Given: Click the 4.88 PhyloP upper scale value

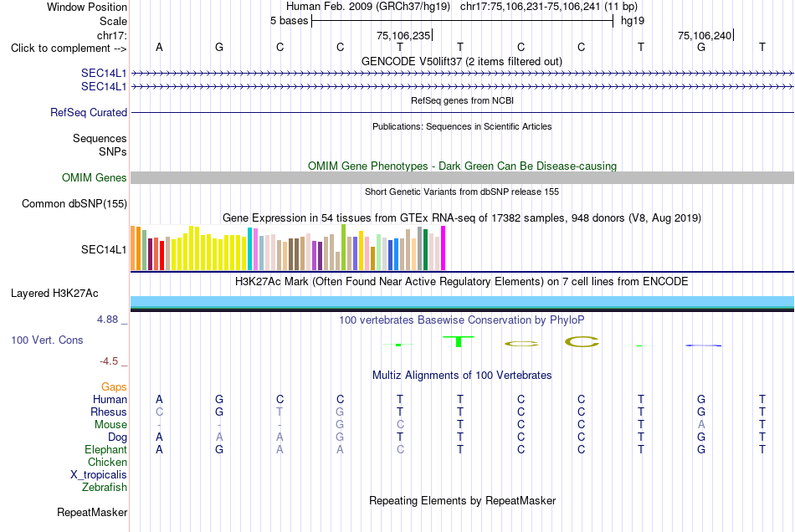Looking at the screenshot, I should click(107, 320).
